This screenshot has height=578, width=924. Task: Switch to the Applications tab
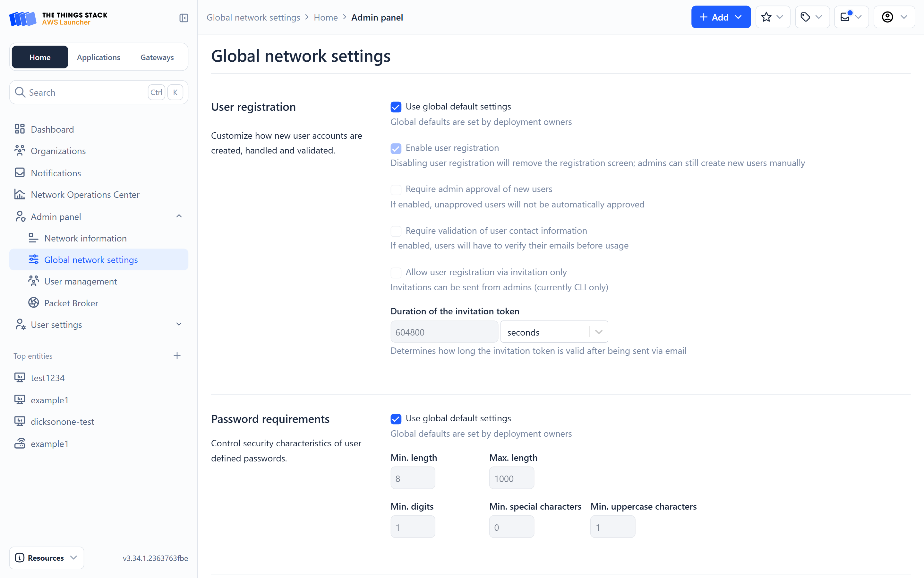(x=98, y=57)
